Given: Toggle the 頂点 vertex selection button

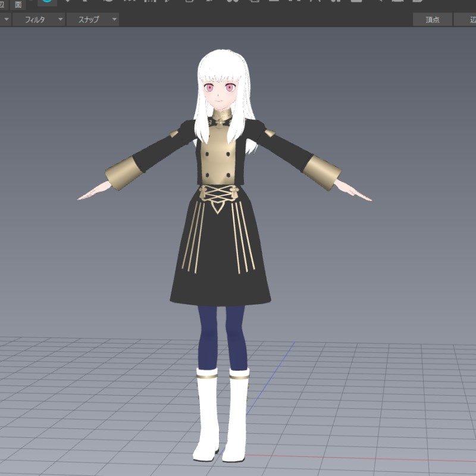Looking at the screenshot, I should tap(433, 20).
